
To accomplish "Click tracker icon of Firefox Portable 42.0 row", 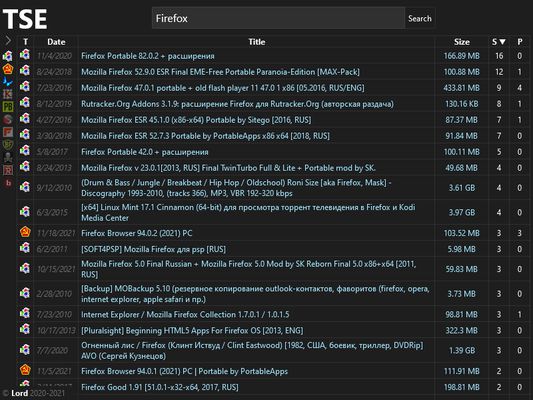I will (25, 151).
